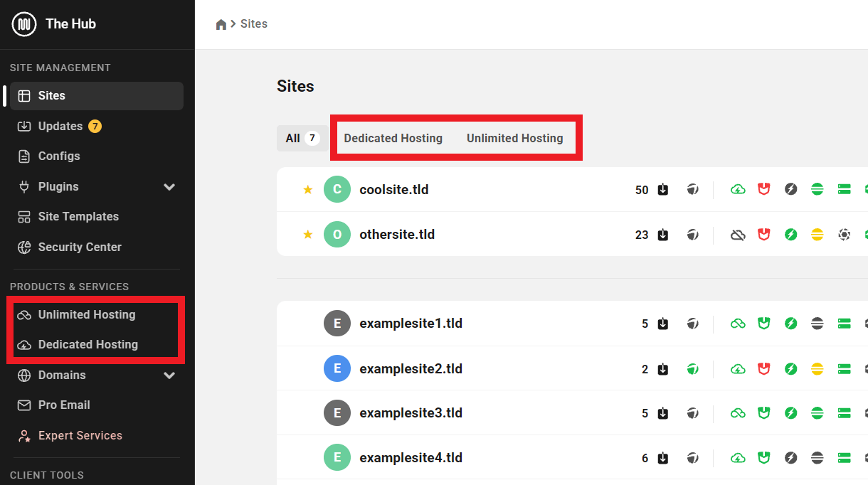
Task: Toggle the favorite star for othersite.tld
Action: click(x=308, y=235)
